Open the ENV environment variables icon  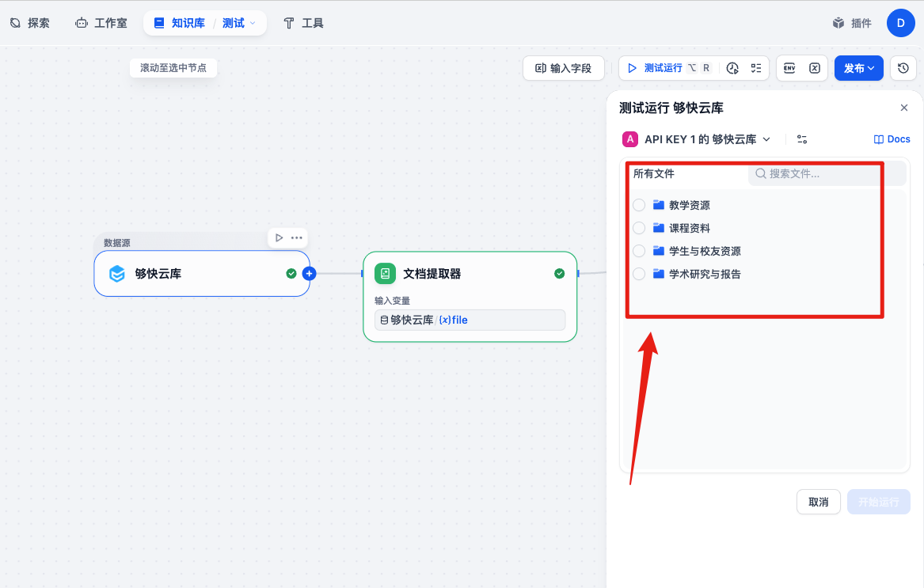tap(789, 68)
